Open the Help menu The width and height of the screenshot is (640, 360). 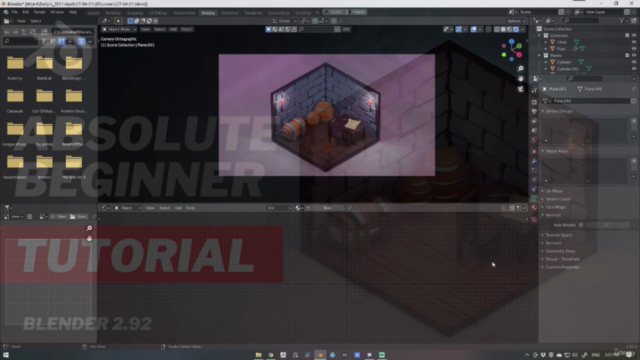pyautogui.click(x=73, y=12)
